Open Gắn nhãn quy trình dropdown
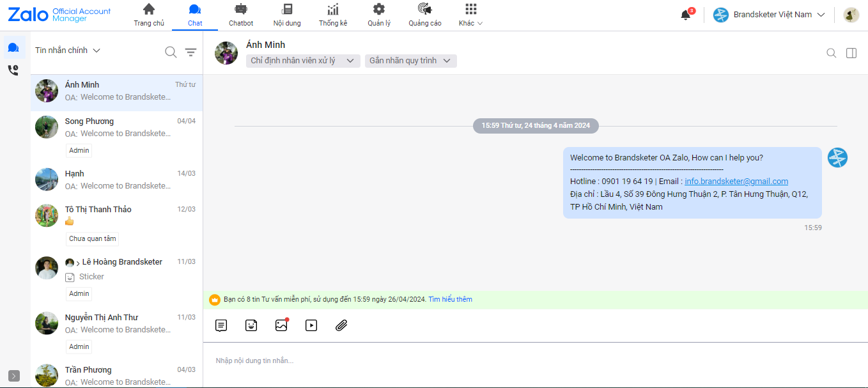 [410, 61]
